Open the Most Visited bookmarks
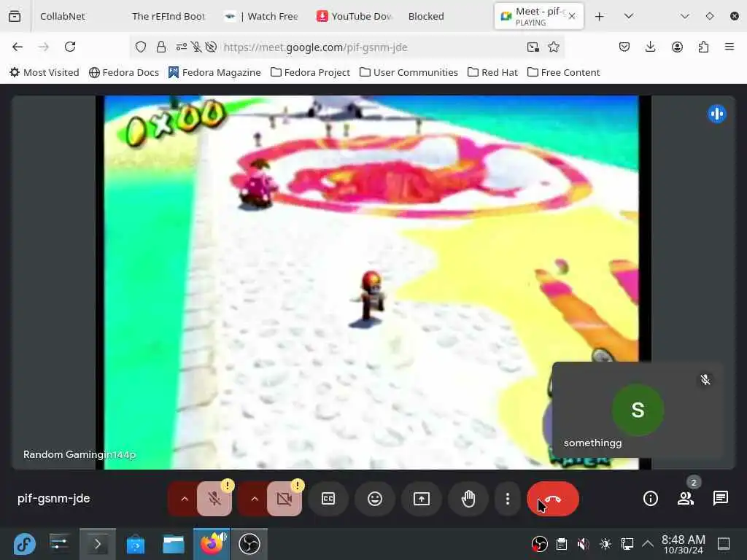Screen dimensions: 747x560 pos(44,72)
